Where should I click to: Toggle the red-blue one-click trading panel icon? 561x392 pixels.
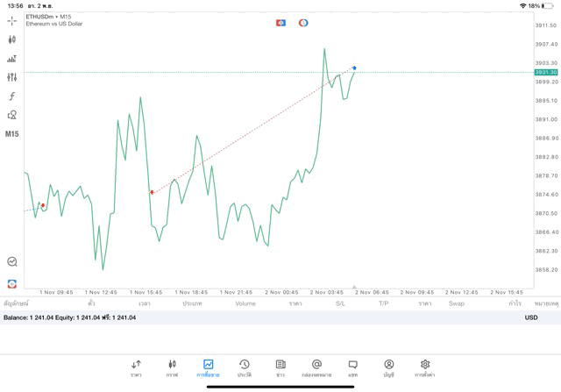(x=280, y=23)
